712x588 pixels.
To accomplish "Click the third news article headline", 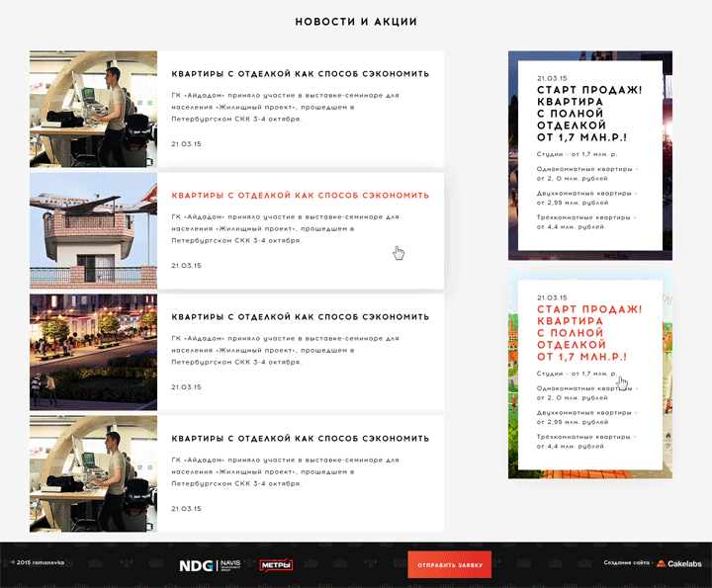I will pyautogui.click(x=300, y=317).
